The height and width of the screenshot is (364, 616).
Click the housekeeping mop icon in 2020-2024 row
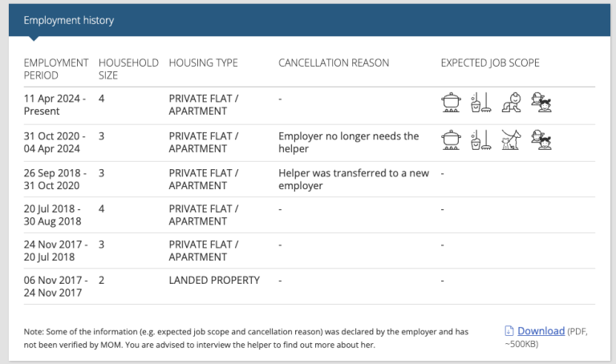click(481, 140)
